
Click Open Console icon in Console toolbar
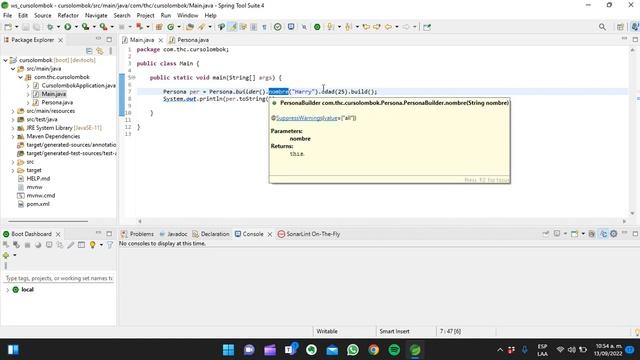[574, 234]
